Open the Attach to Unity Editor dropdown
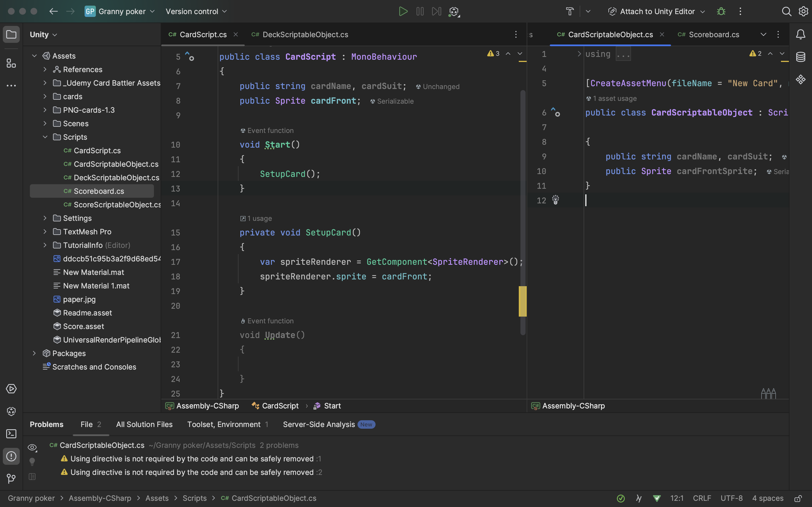The width and height of the screenshot is (812, 507). coord(657,11)
